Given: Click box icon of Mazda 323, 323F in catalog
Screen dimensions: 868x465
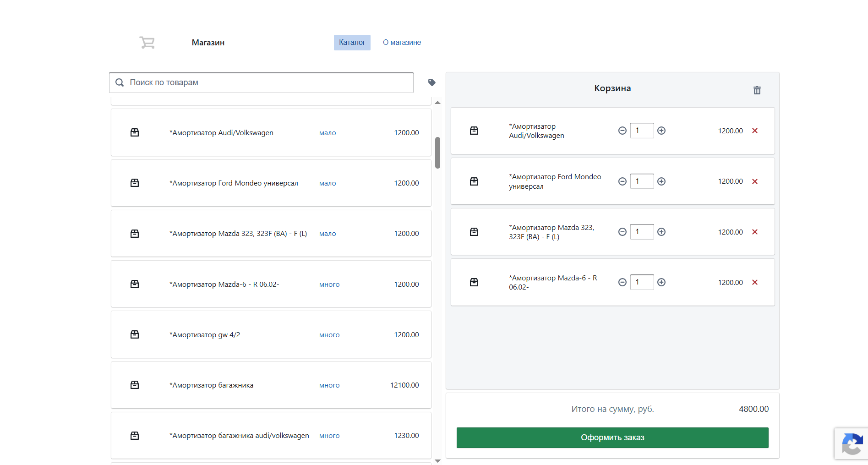Looking at the screenshot, I should click(x=135, y=234).
